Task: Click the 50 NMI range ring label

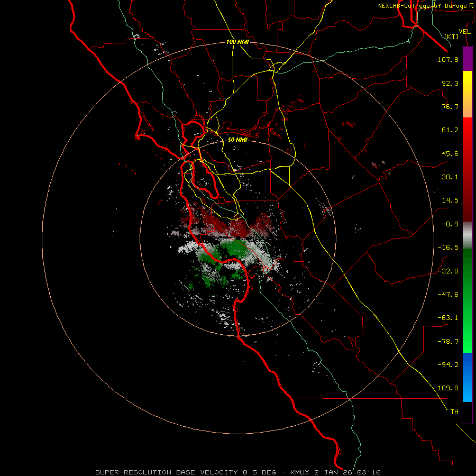Action: click(x=237, y=140)
